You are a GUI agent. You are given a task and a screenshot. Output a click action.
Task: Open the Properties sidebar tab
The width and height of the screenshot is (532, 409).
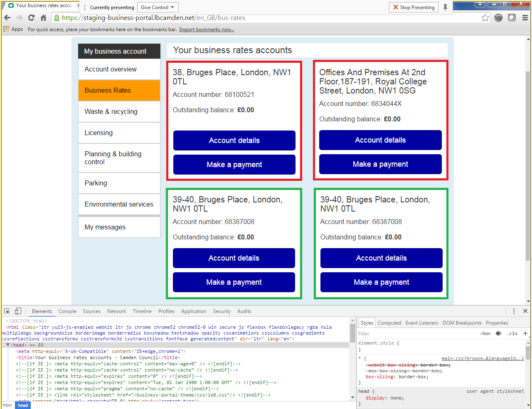(497, 323)
